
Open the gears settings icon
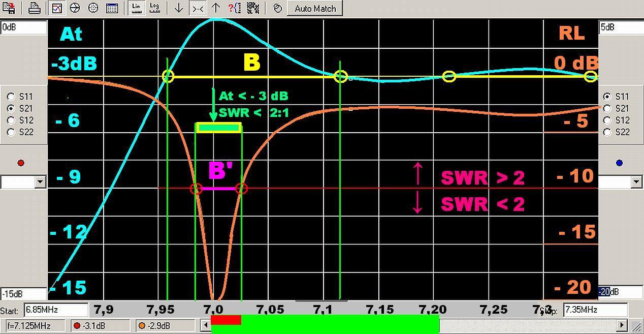tap(253, 8)
